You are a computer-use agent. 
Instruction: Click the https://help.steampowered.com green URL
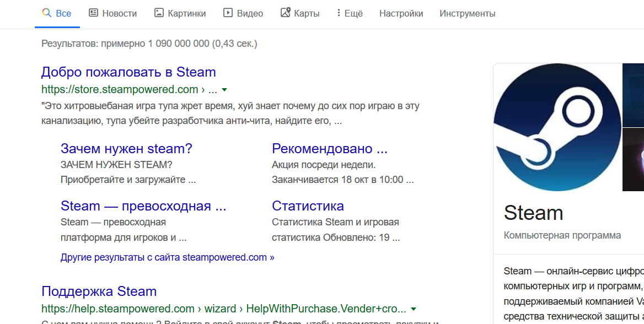pos(224,309)
